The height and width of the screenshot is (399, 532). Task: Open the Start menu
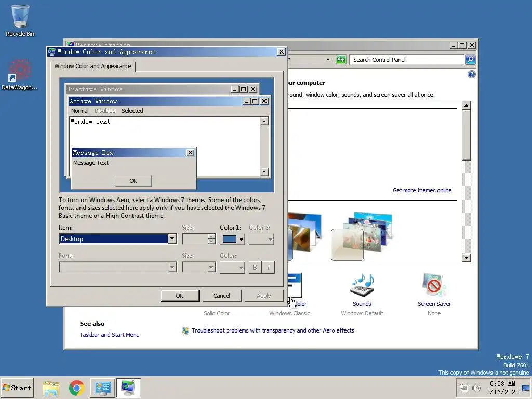pos(17,388)
